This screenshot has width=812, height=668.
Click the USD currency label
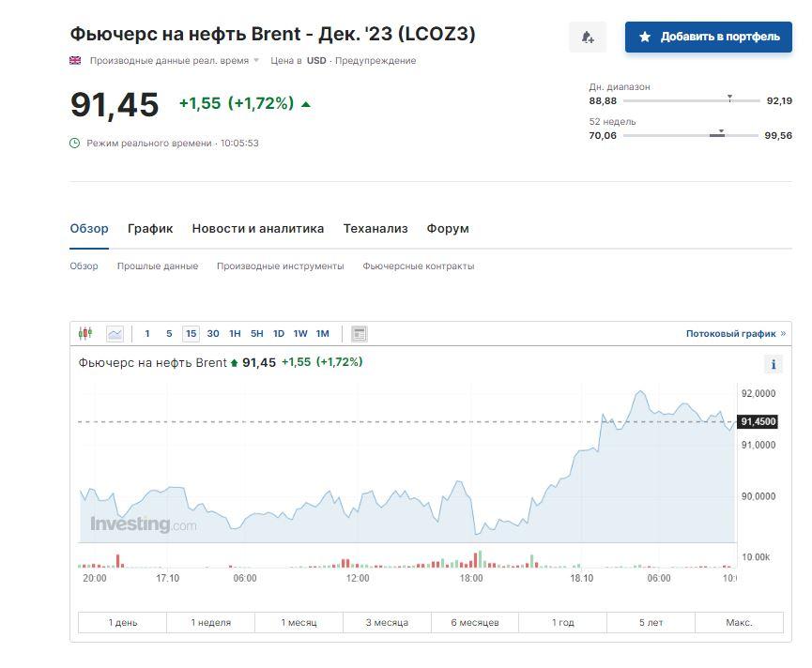pyautogui.click(x=316, y=61)
